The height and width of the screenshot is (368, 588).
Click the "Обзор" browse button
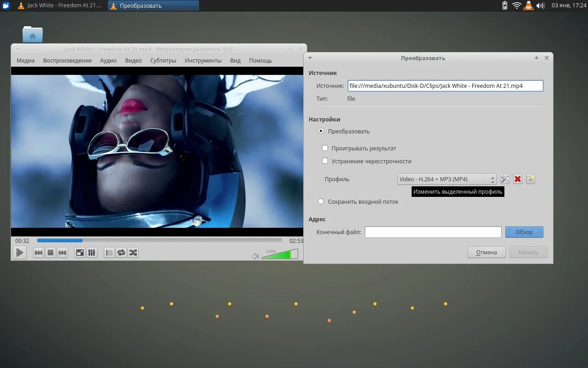(524, 232)
